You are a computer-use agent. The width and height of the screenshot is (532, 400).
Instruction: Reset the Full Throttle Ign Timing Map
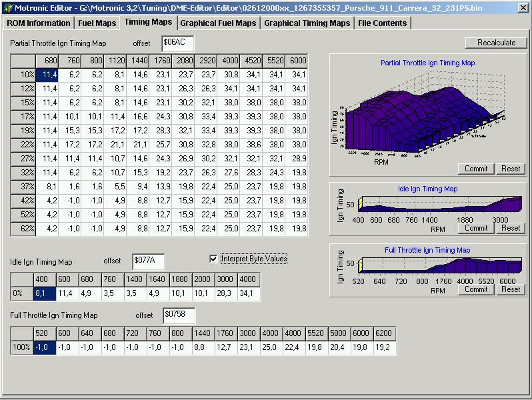tap(511, 289)
